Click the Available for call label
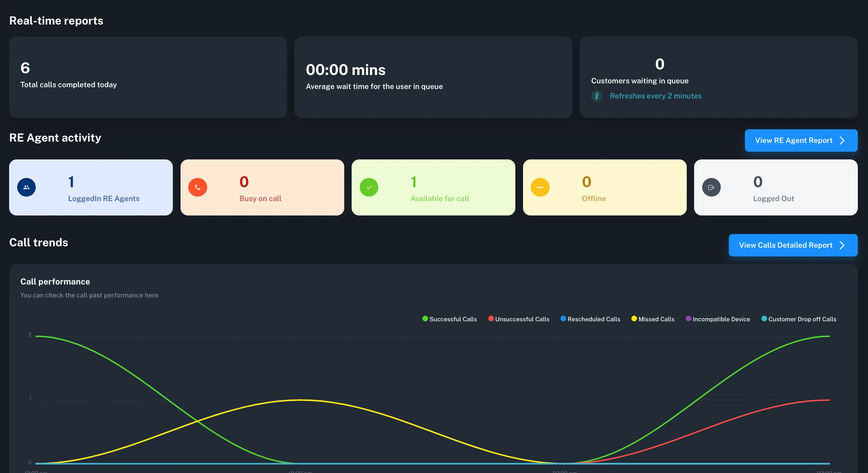This screenshot has height=473, width=868. [440, 199]
